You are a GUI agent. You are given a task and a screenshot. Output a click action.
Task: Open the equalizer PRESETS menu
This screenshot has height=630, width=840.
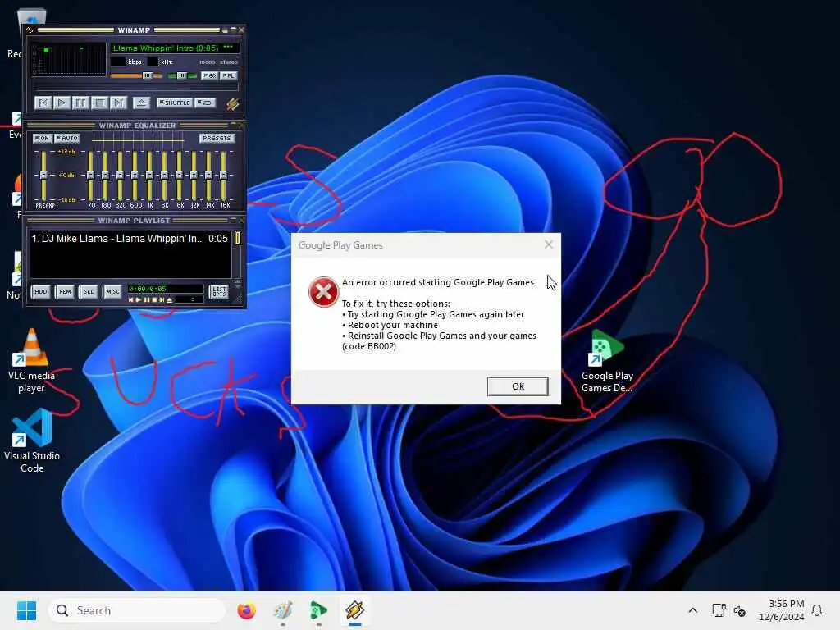pyautogui.click(x=217, y=138)
